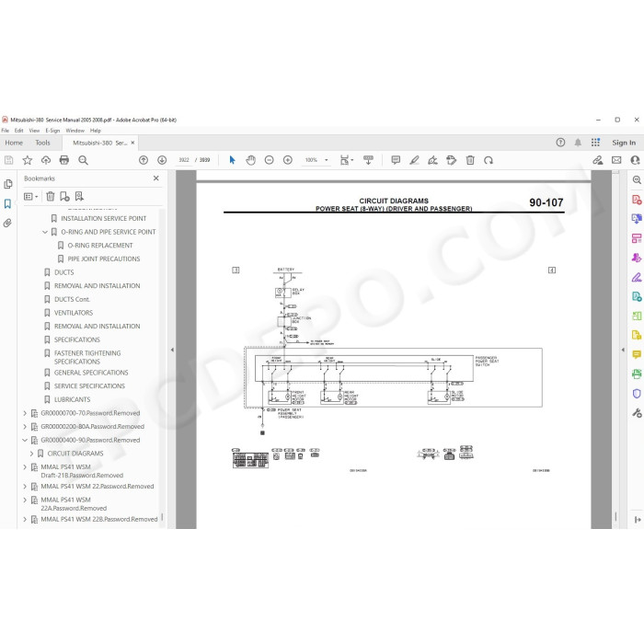The image size is (644, 644).
Task: Open Comment tool in right pane
Action: (x=637, y=354)
